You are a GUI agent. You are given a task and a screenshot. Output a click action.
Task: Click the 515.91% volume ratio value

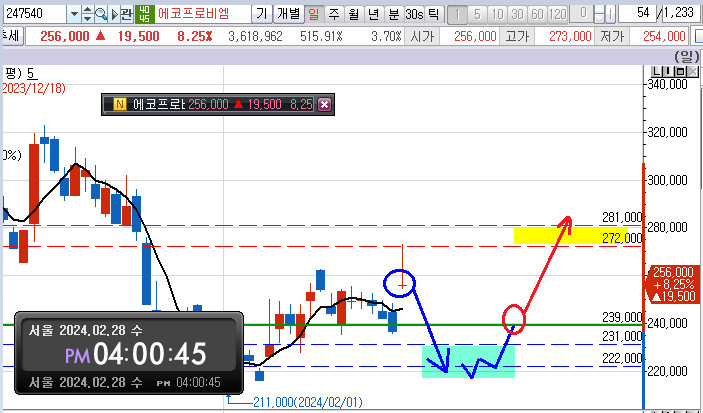[x=321, y=36]
